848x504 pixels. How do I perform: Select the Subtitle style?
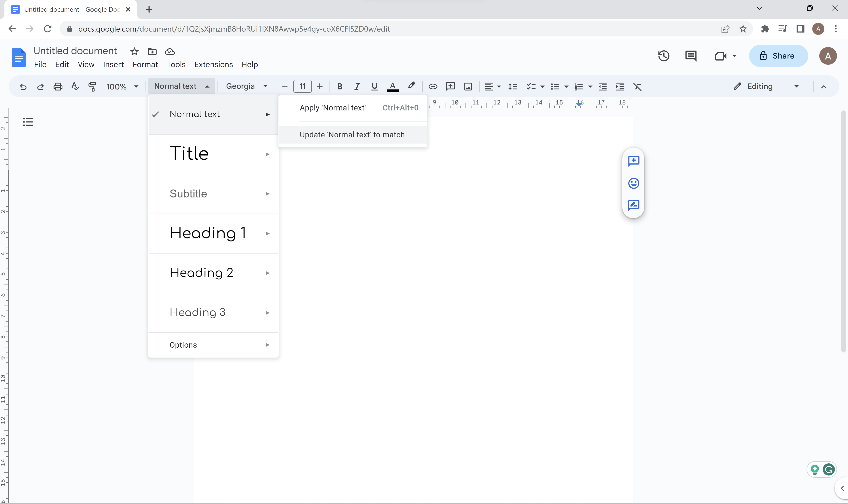[x=214, y=194]
